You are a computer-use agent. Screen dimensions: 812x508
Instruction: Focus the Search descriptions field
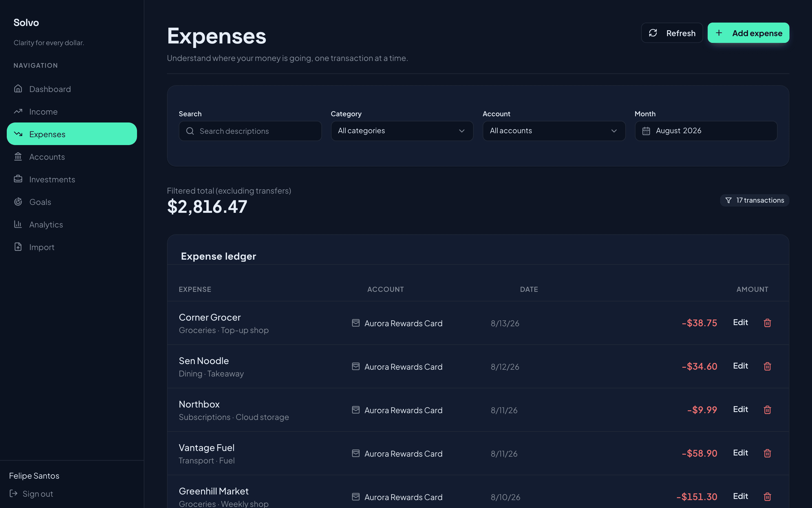coord(250,131)
